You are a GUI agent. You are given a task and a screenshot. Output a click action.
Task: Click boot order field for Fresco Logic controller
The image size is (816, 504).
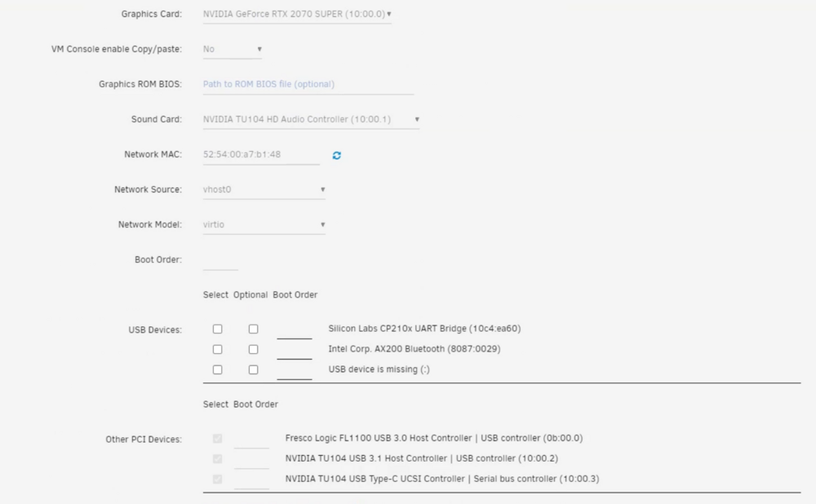(x=251, y=440)
